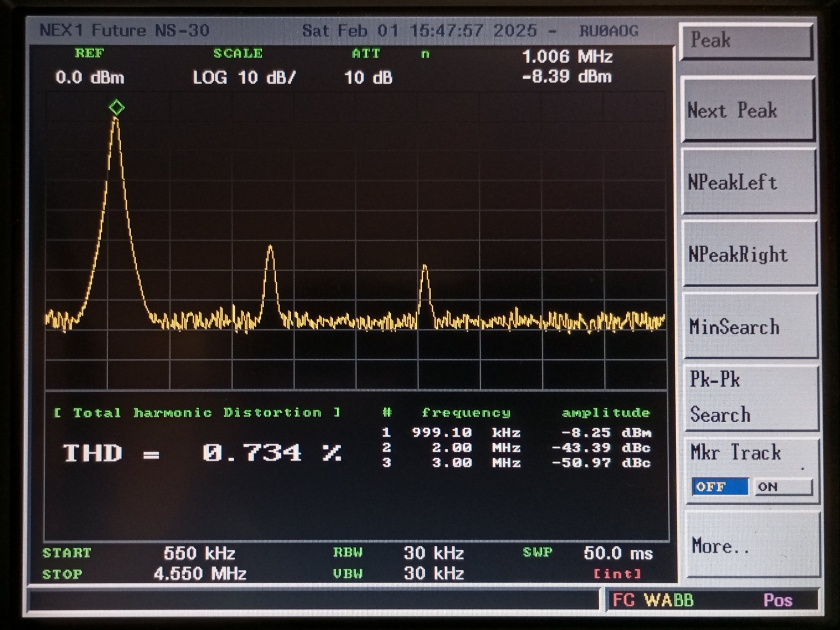
Task: Select the SCALE LOG 10 dB/ setting
Action: pos(244,77)
